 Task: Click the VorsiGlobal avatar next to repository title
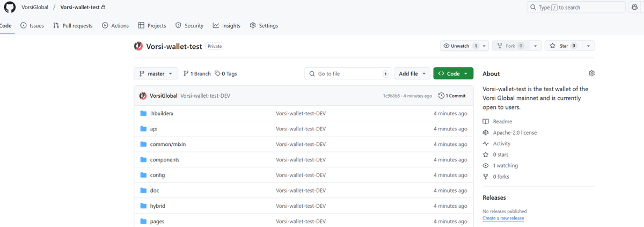click(138, 46)
